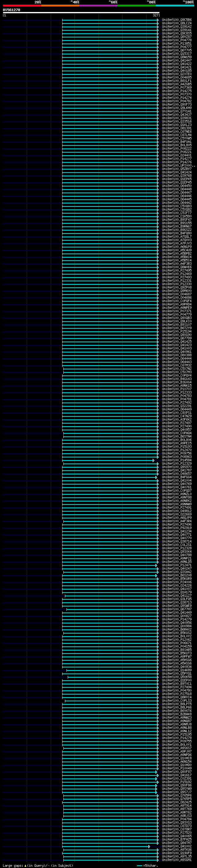Select last hit UniRef100_A9SGM1

click(x=176, y=860)
